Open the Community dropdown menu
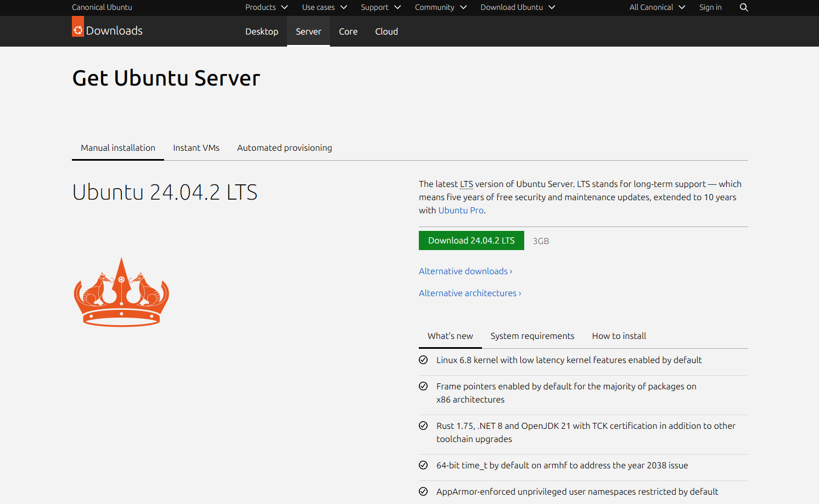The image size is (819, 504). (x=441, y=7)
